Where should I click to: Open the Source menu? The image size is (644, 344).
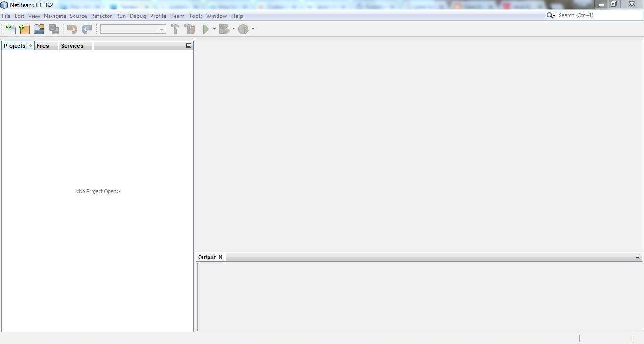point(78,16)
